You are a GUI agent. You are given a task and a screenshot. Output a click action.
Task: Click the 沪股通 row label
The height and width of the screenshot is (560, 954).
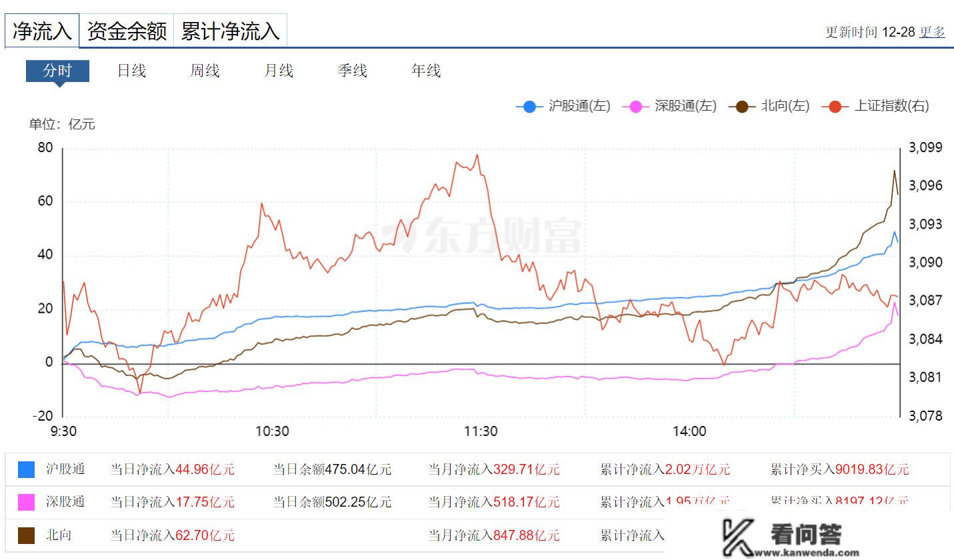(x=65, y=469)
